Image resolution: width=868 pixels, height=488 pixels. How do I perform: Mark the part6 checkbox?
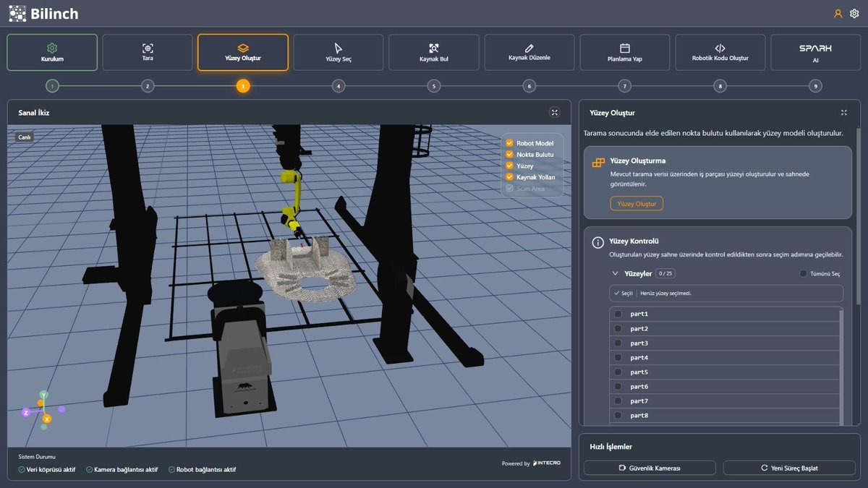coord(618,386)
